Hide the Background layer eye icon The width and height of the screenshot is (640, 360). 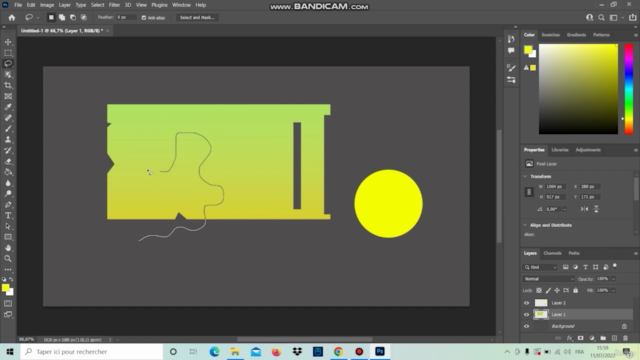(x=526, y=326)
